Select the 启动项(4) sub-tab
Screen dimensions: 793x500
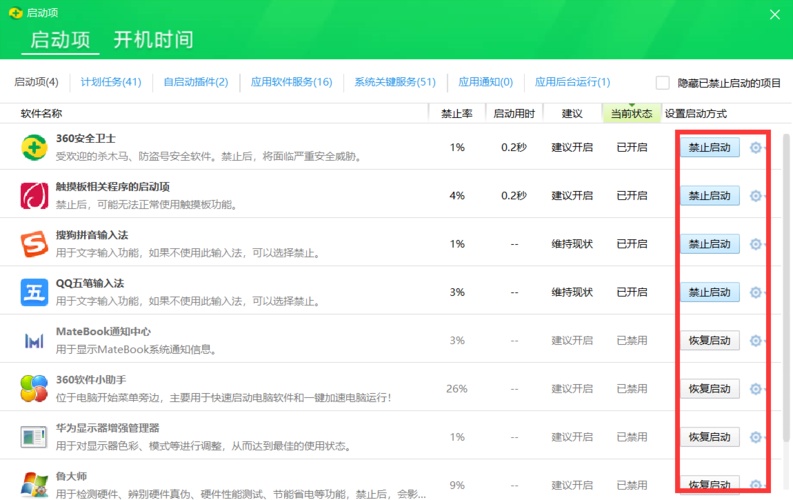coord(36,82)
